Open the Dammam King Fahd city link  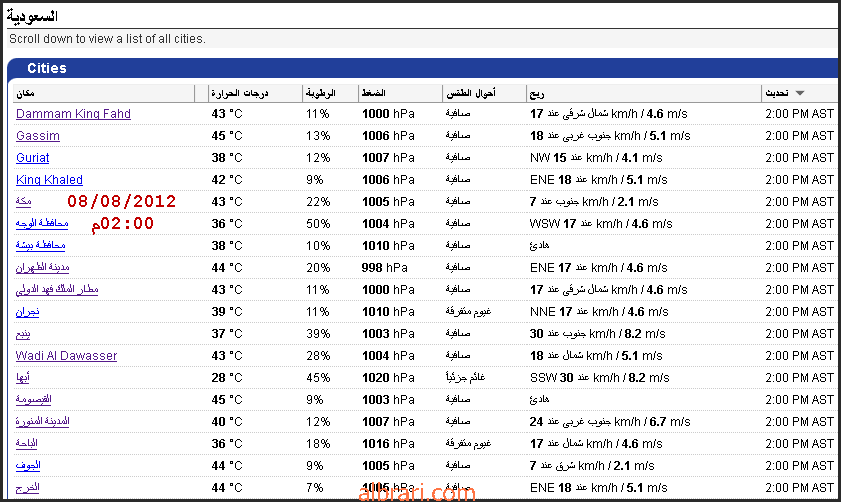(x=73, y=114)
